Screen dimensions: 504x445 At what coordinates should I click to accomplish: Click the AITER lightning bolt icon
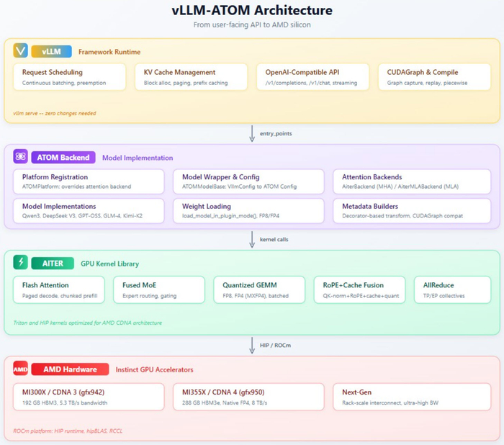click(x=21, y=262)
